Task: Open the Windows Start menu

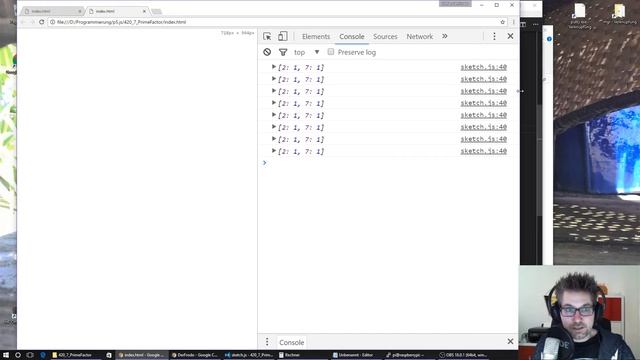Action: point(6,355)
